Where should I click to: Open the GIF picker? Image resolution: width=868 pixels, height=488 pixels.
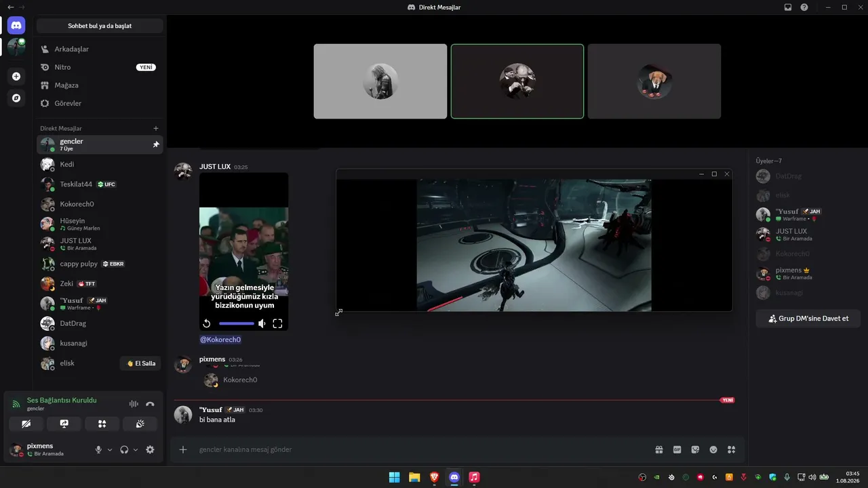tap(677, 449)
